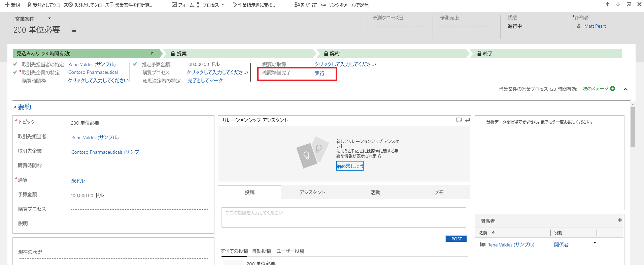Select the 提案 process stage

point(239,53)
